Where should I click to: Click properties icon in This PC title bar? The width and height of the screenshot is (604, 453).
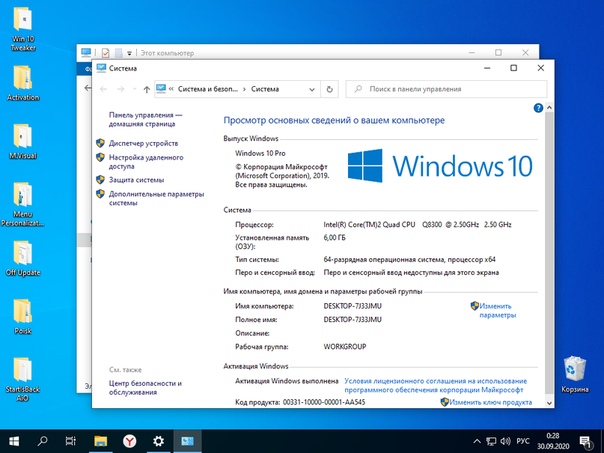[106, 53]
